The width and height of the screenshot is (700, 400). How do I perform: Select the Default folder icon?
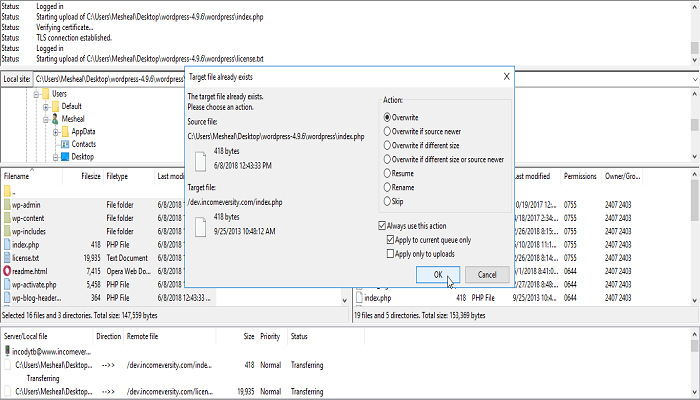tap(55, 106)
